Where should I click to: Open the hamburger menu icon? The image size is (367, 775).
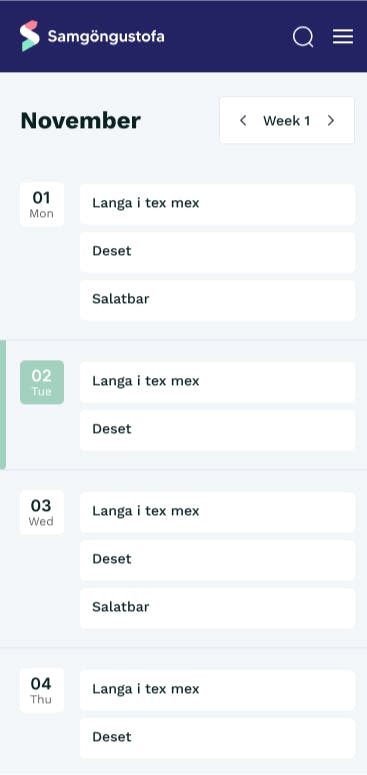[x=343, y=37]
